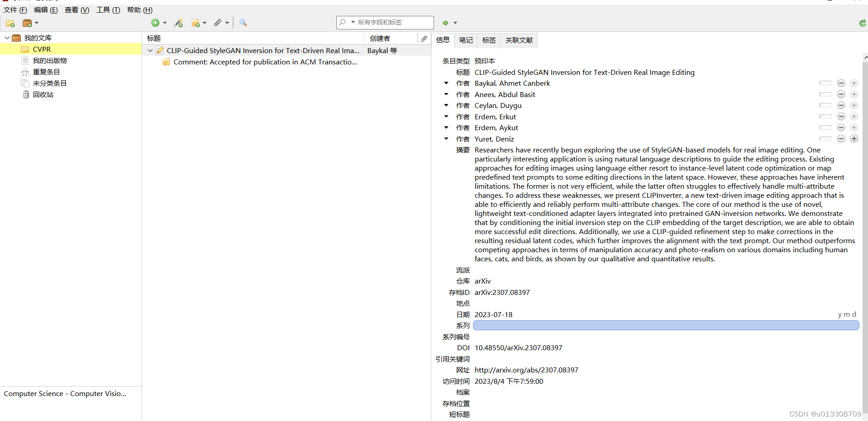868x421 pixels.
Task: Toggle name field mode for Erdem, Aykut
Action: click(x=825, y=127)
